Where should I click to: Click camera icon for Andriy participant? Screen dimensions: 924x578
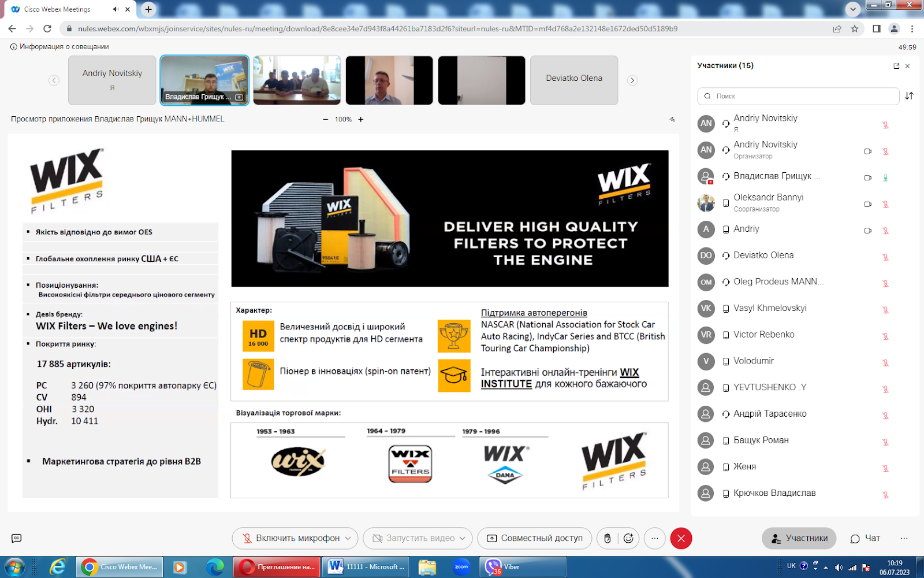click(867, 231)
